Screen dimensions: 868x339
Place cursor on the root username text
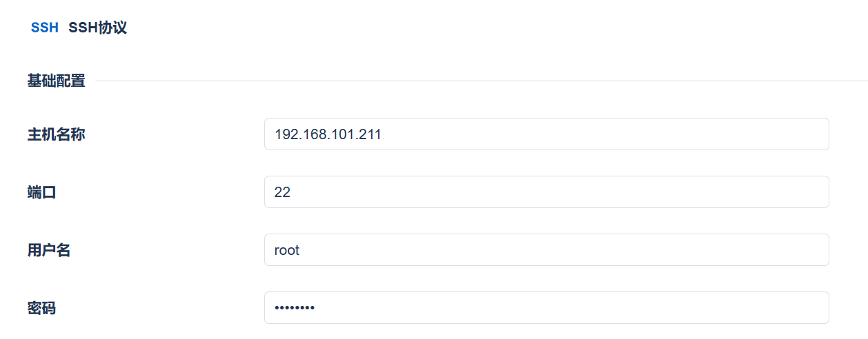(287, 250)
